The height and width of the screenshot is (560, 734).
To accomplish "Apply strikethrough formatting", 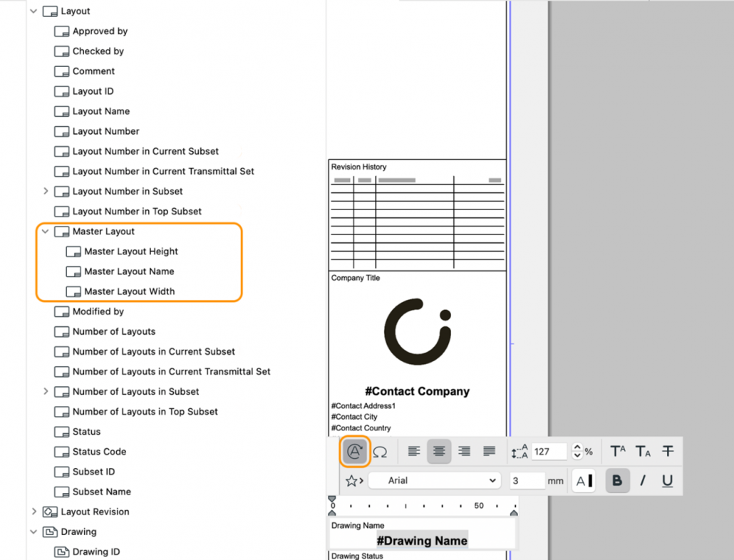I will pos(668,451).
